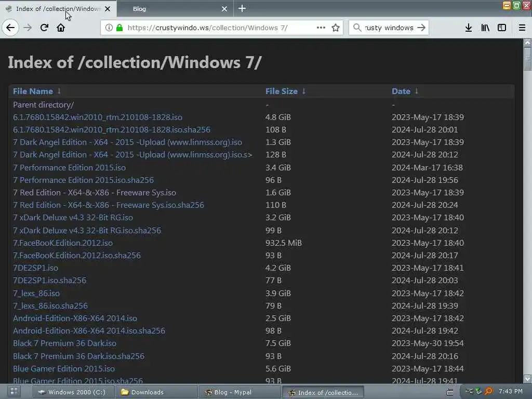Click the rusty windows search box
Viewport: 532px width, 399px height.
pos(389,28)
